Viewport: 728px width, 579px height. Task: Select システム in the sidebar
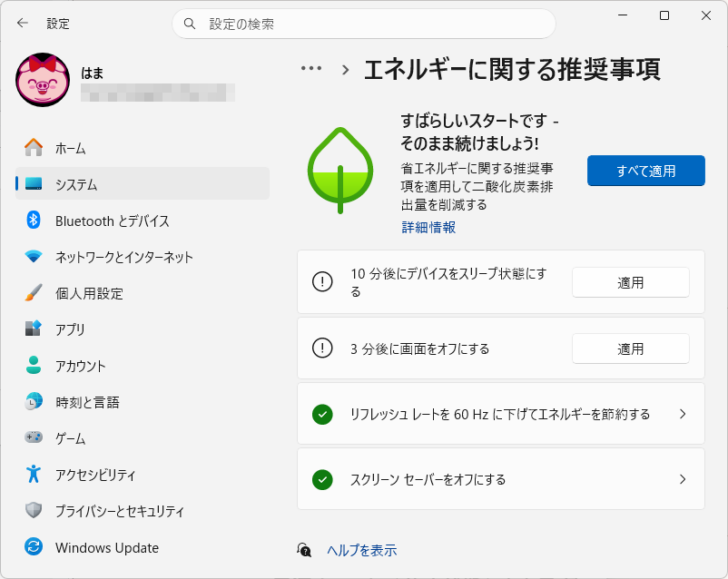tap(143, 184)
